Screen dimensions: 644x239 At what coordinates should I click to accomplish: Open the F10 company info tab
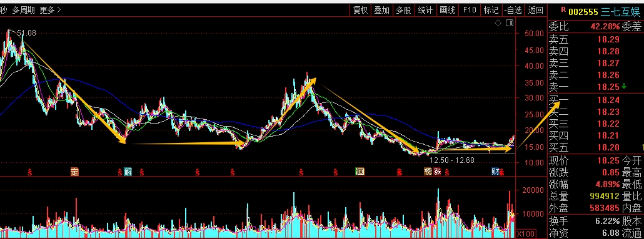470,10
